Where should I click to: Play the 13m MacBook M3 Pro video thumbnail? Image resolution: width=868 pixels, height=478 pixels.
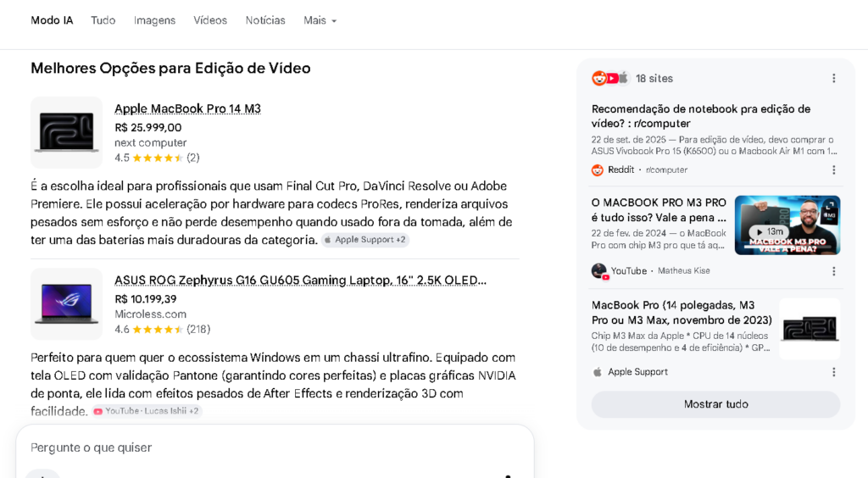[x=787, y=225]
